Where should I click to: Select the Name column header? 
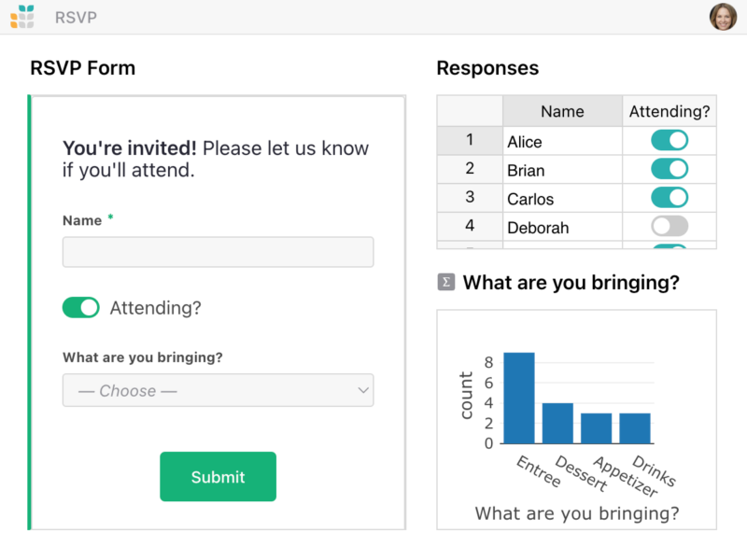[562, 111]
